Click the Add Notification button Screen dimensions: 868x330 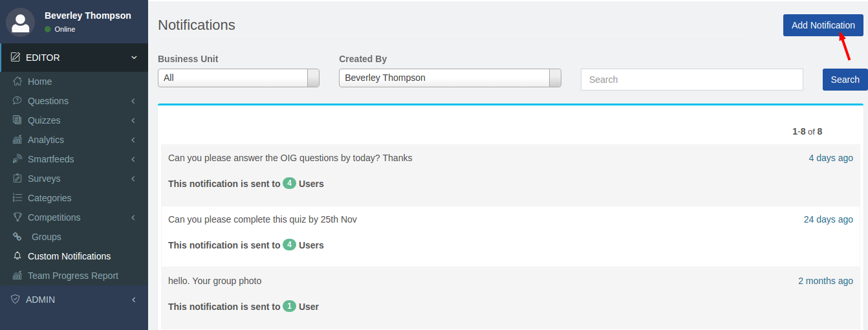pyautogui.click(x=823, y=25)
